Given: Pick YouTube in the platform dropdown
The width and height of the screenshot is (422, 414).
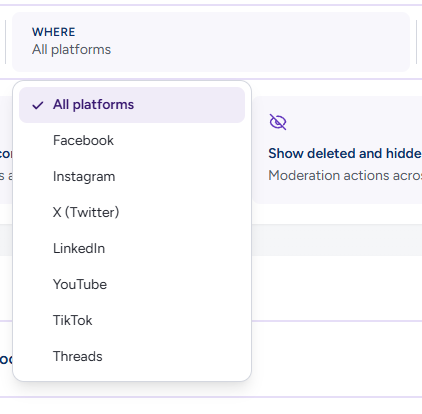Looking at the screenshot, I should click(x=132, y=285).
